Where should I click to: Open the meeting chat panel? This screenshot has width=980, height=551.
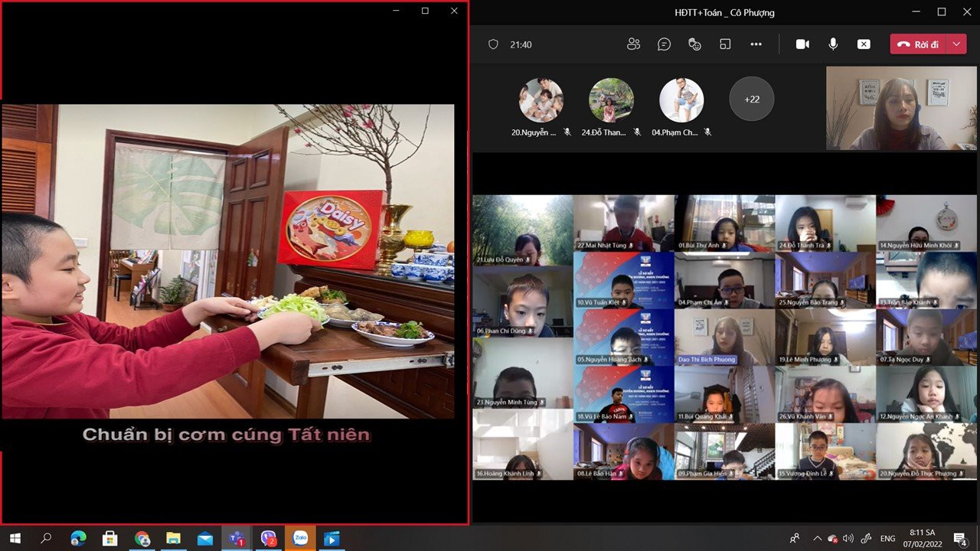click(x=664, y=44)
